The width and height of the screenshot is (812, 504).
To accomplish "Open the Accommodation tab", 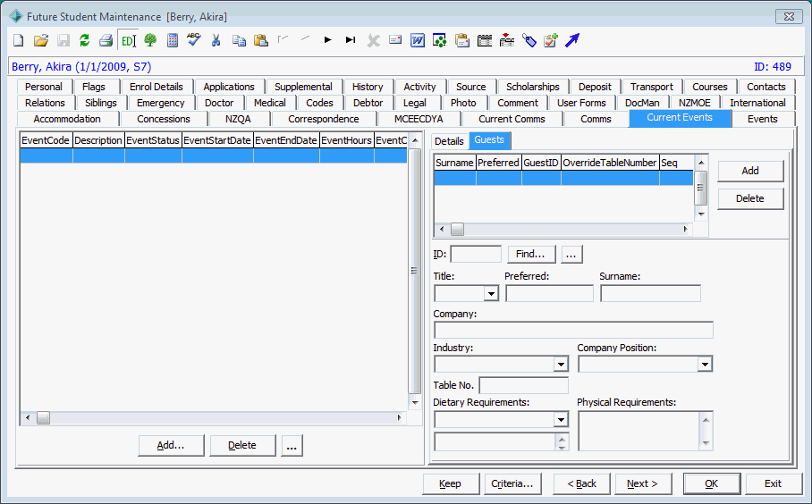I will [x=67, y=119].
